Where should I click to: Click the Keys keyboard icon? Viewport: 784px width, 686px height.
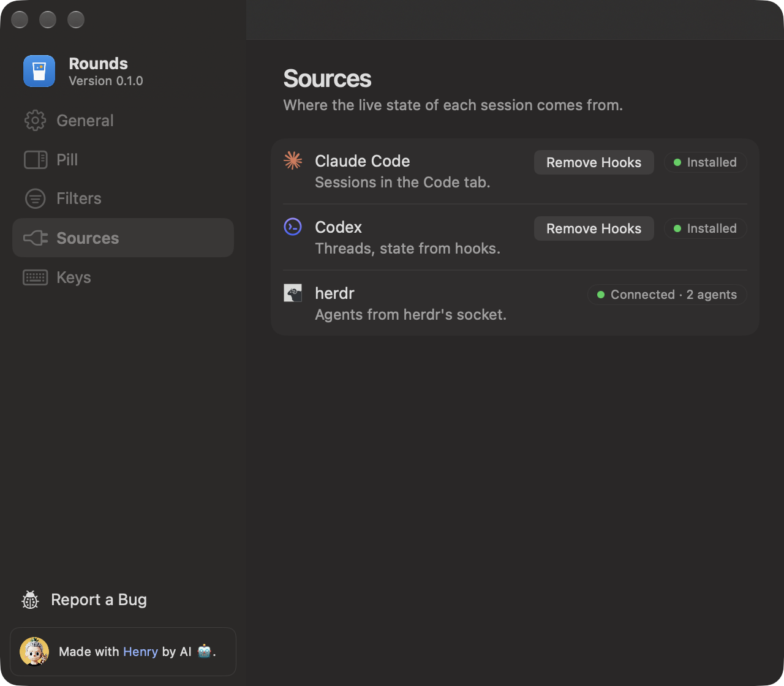point(35,277)
